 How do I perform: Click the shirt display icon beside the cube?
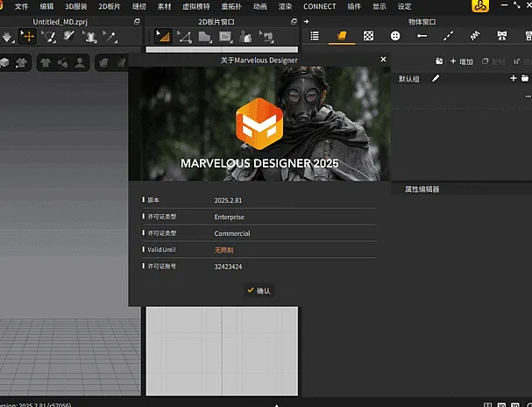click(x=21, y=62)
